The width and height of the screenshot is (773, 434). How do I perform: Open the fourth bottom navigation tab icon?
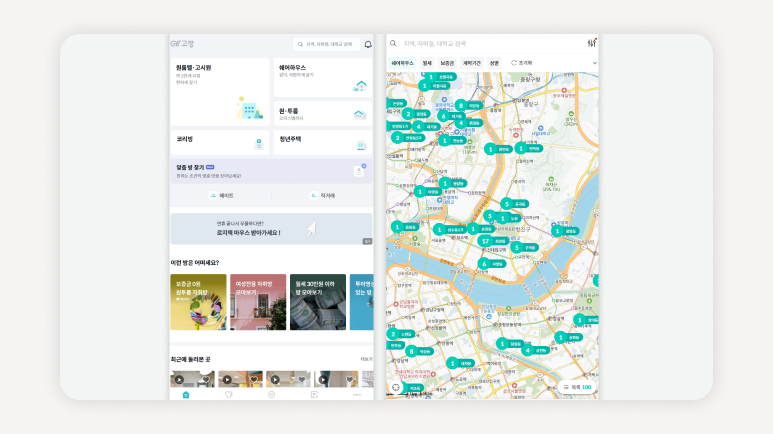pos(314,395)
